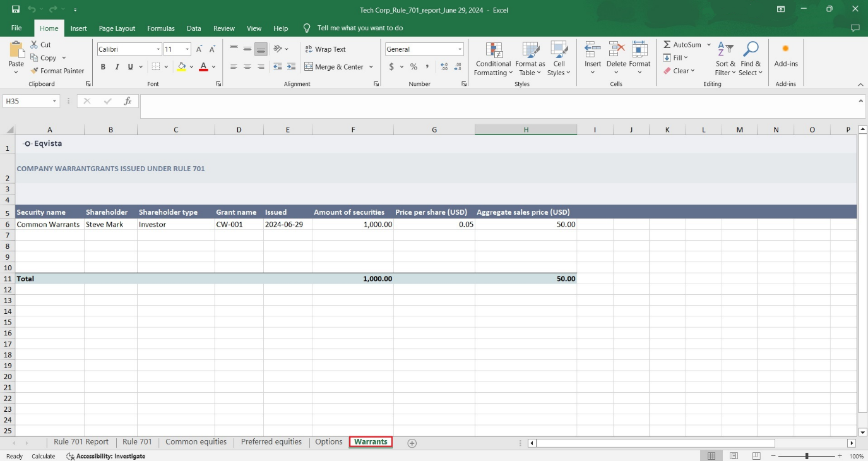868x461 pixels.
Task: Apply percent style format
Action: [413, 66]
